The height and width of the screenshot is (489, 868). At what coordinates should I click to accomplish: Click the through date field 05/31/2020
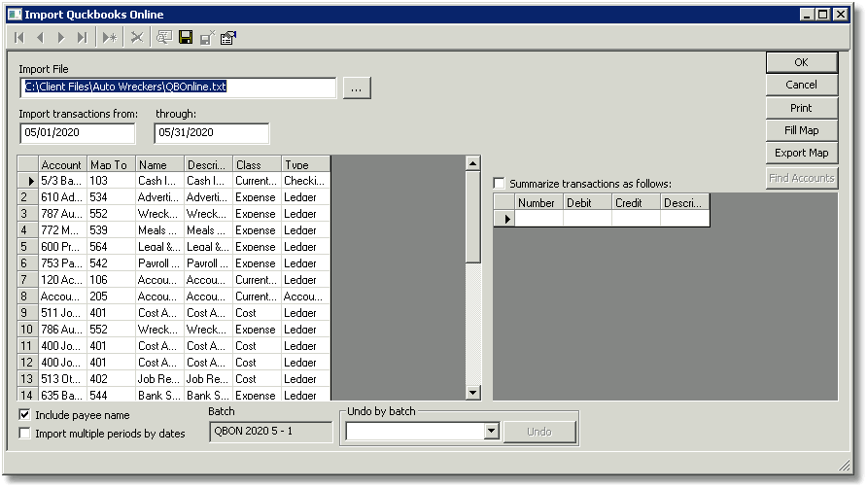[x=212, y=133]
